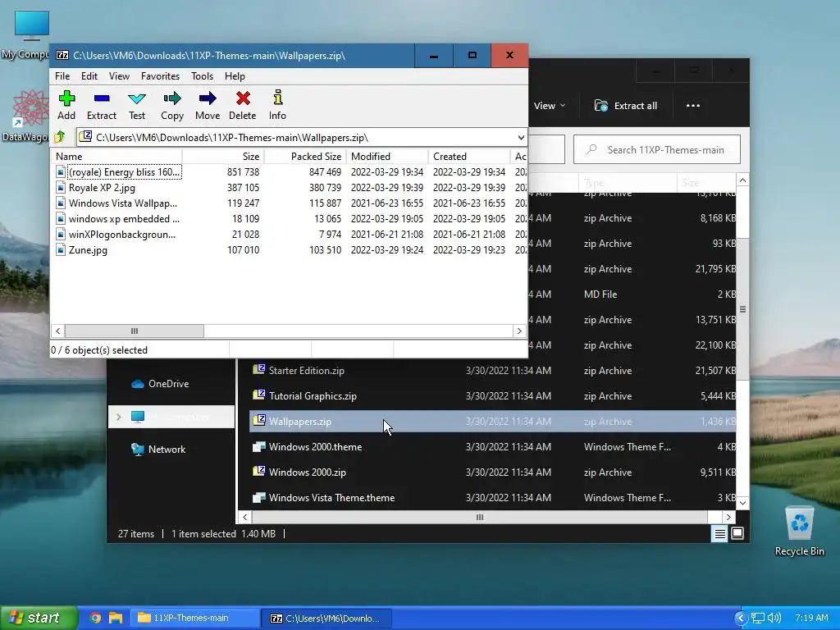
Task: Click left arrow of 7-Zip horizontal scrollbar
Action: coord(58,331)
